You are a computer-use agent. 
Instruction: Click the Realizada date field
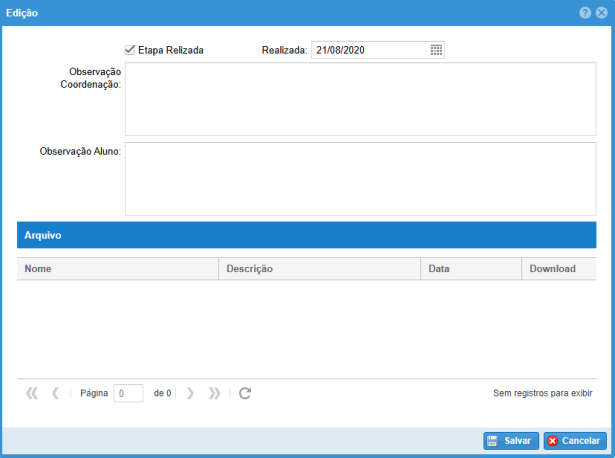(369, 50)
